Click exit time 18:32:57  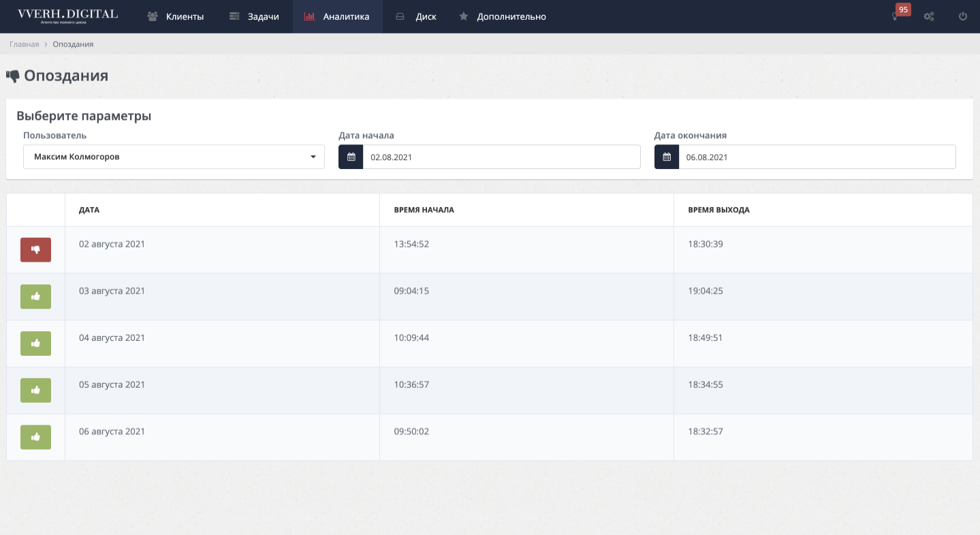click(706, 431)
